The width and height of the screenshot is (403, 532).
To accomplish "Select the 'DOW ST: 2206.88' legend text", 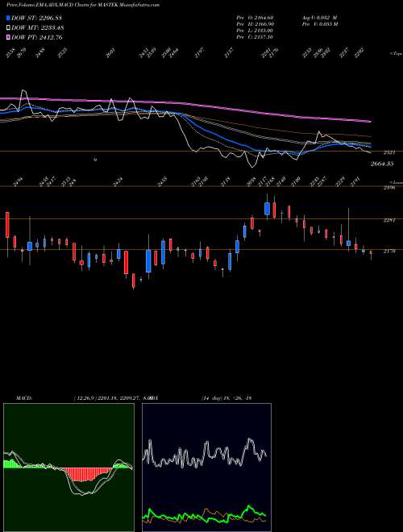I will coord(37,18).
